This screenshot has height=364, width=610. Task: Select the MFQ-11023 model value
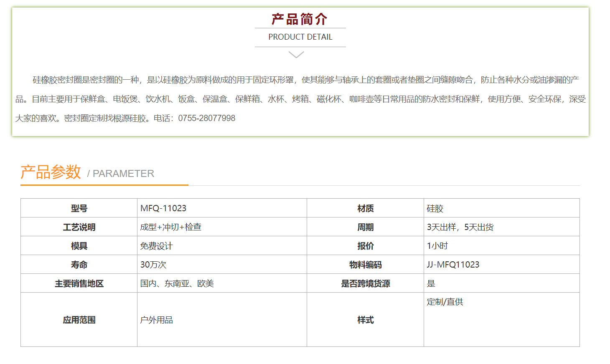163,208
